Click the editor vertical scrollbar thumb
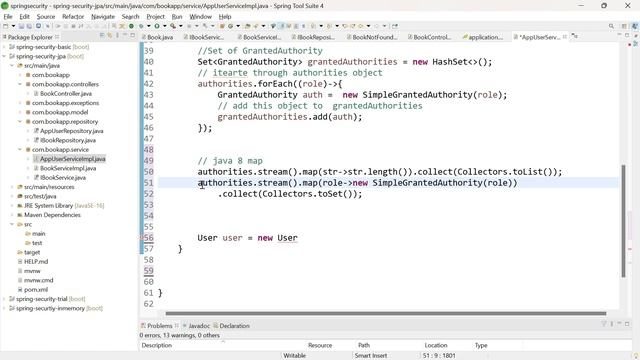640x360 pixels. (x=623, y=221)
